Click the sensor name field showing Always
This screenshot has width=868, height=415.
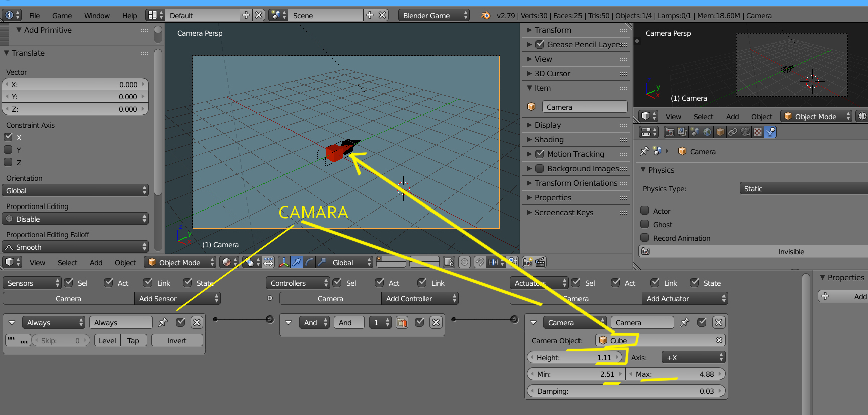[x=120, y=322]
